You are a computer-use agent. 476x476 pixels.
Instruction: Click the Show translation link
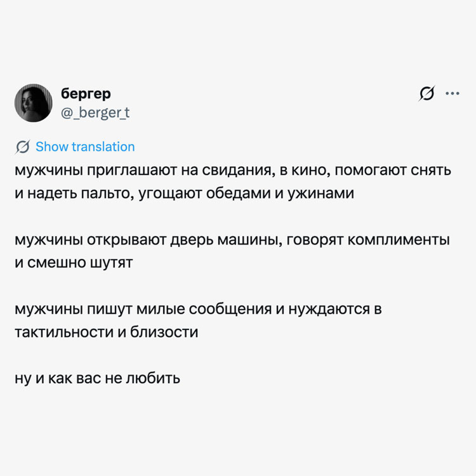[85, 147]
